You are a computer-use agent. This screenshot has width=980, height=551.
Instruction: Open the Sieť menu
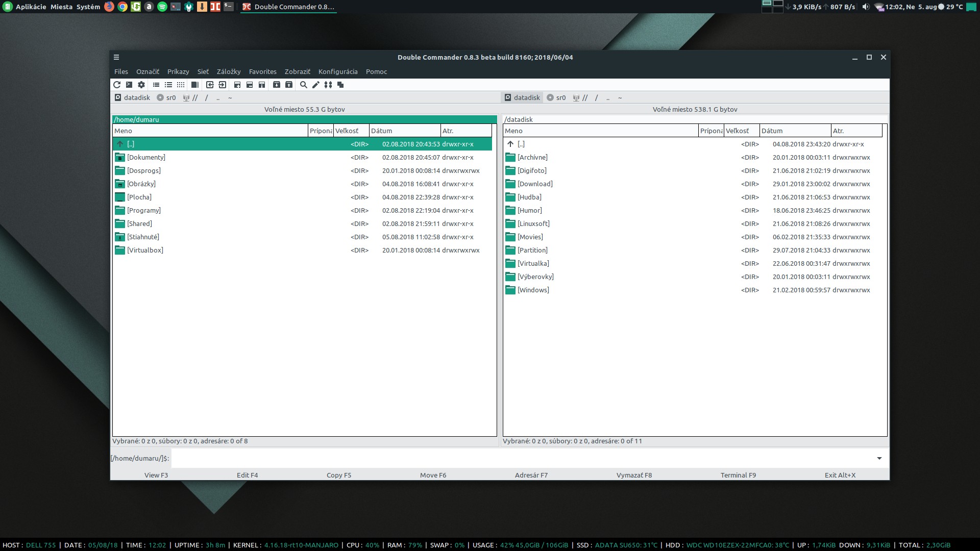[203, 71]
